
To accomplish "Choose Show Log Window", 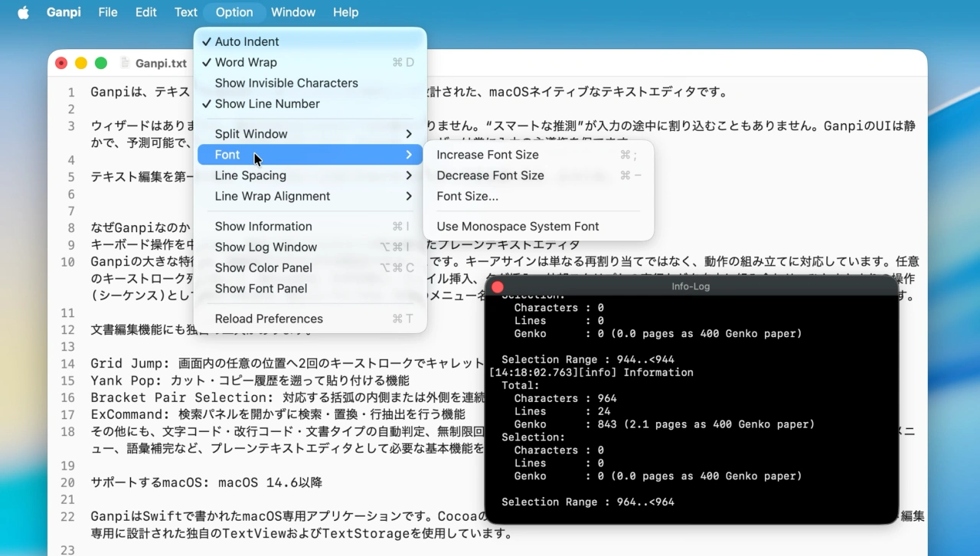I will 310,247.
